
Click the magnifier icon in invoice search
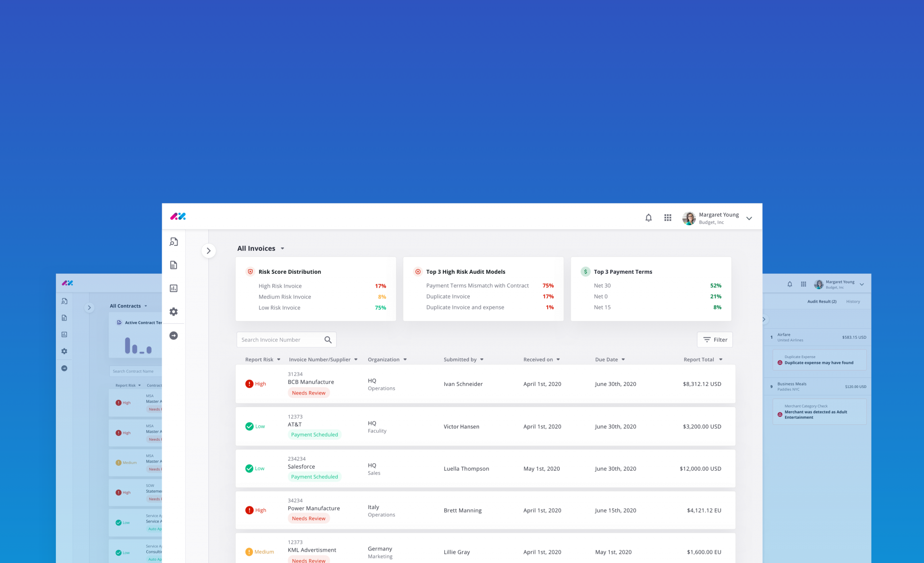(x=328, y=340)
